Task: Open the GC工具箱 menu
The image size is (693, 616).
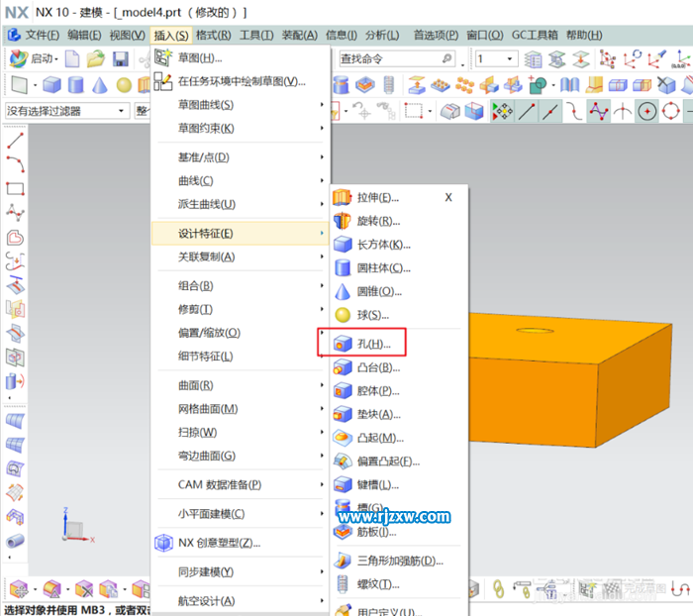Action: click(535, 35)
